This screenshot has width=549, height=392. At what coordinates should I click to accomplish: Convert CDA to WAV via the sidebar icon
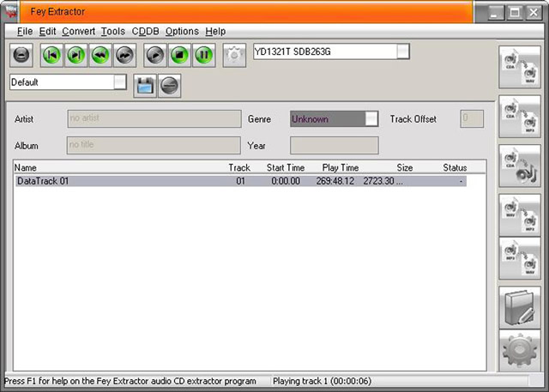coord(520,67)
